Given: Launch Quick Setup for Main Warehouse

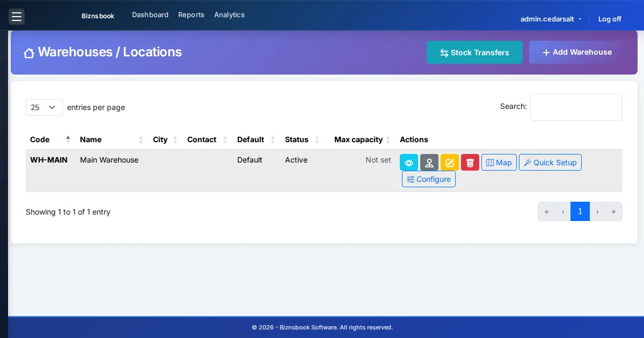Looking at the screenshot, I should click(x=550, y=163).
